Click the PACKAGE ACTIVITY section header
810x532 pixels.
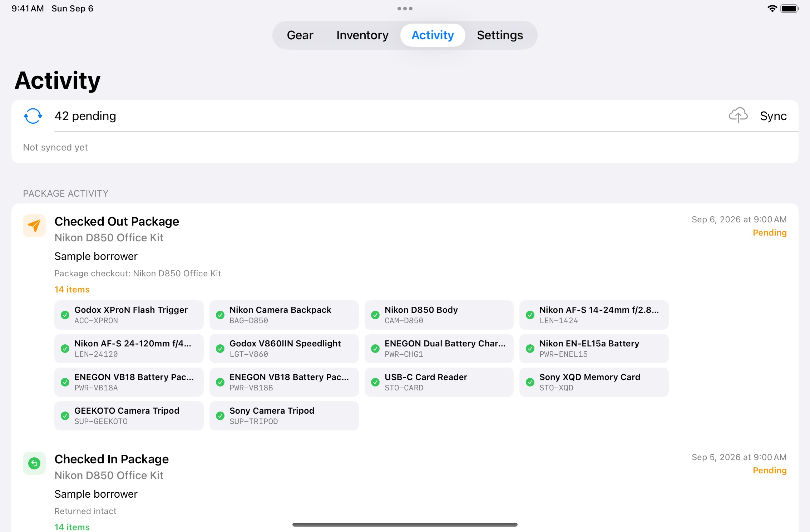(66, 193)
